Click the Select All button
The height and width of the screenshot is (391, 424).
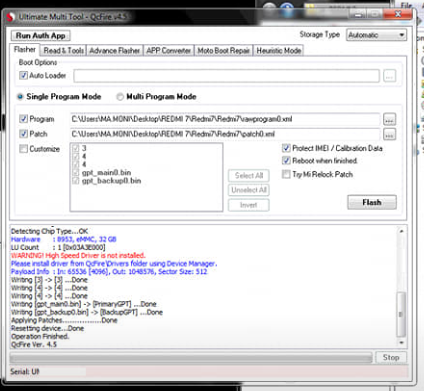coord(249,175)
